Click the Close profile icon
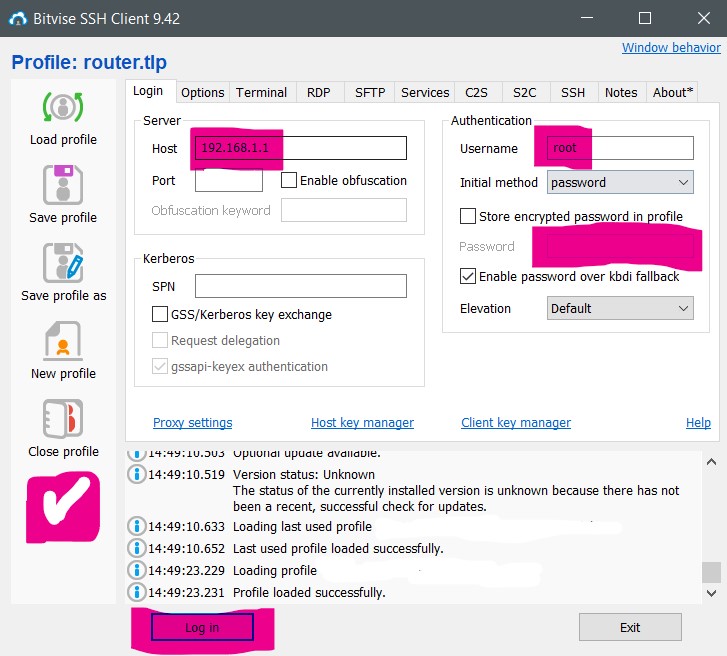727x656 pixels. click(x=63, y=419)
